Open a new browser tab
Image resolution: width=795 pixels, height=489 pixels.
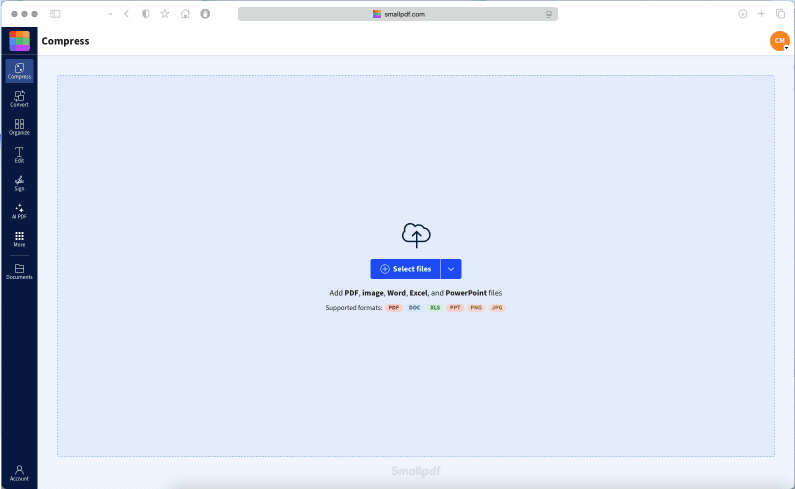(x=761, y=14)
